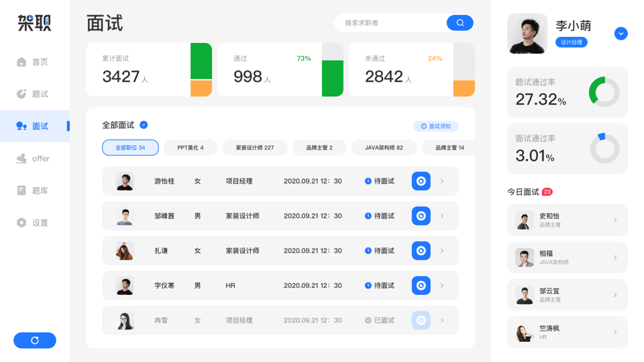Start interview icon for 邹峰茜

coord(421,216)
